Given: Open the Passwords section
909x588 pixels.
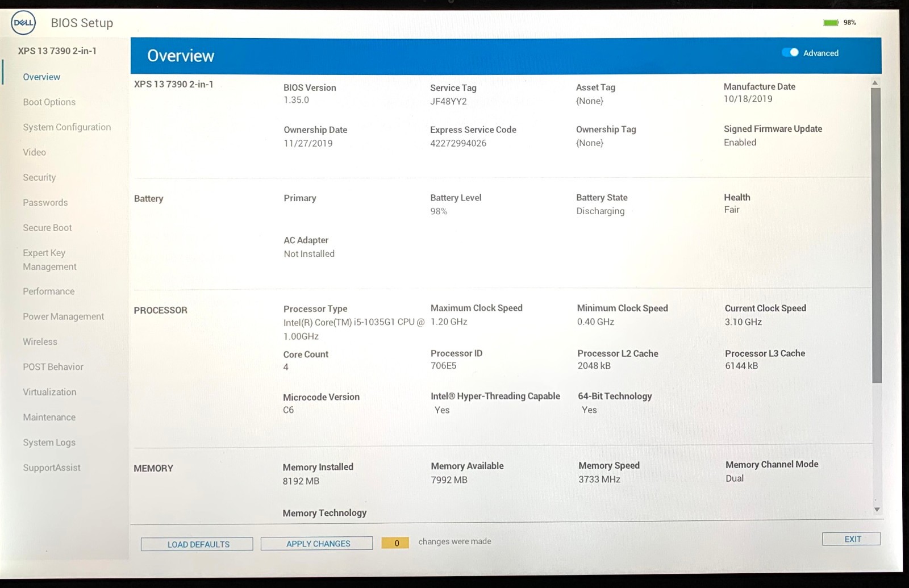Looking at the screenshot, I should [x=45, y=203].
